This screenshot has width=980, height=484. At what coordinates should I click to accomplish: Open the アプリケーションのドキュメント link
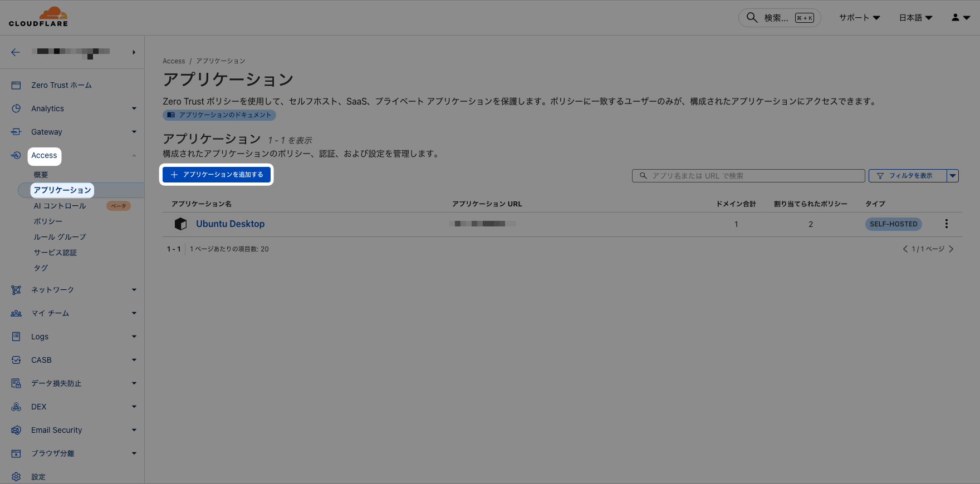coord(219,115)
